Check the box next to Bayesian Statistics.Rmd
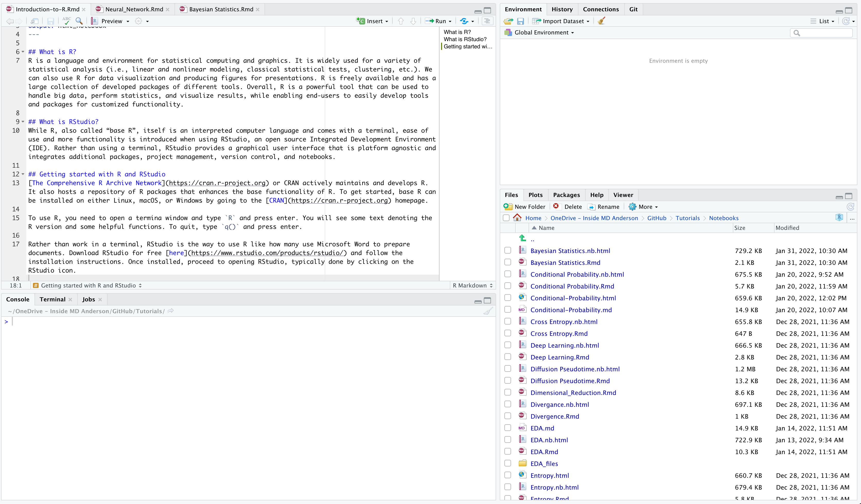This screenshot has height=504, width=861. [x=508, y=262]
